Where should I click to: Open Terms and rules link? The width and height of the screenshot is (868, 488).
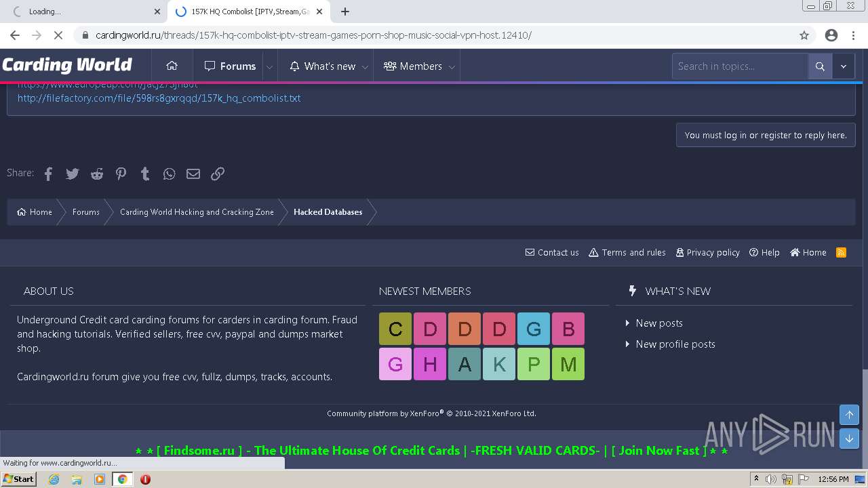(x=627, y=252)
